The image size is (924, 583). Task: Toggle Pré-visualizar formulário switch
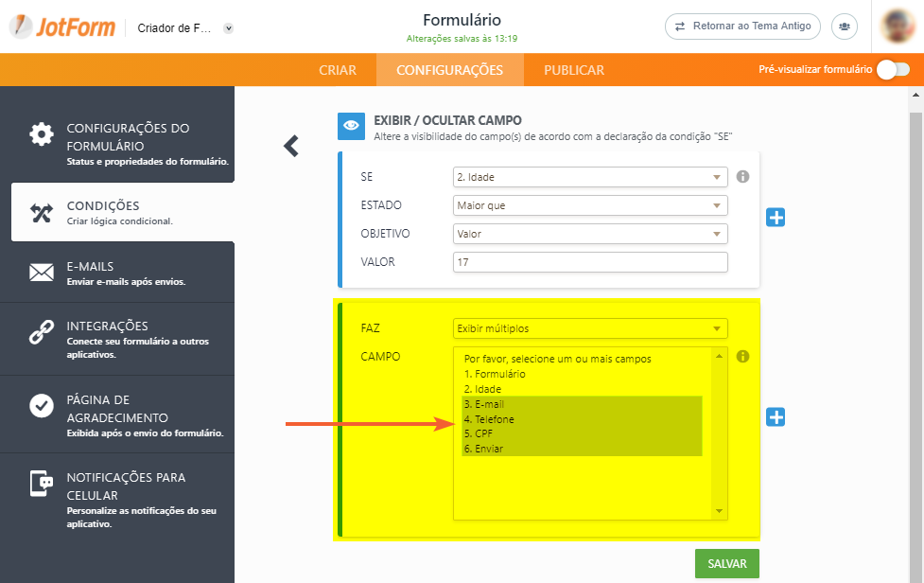point(892,69)
